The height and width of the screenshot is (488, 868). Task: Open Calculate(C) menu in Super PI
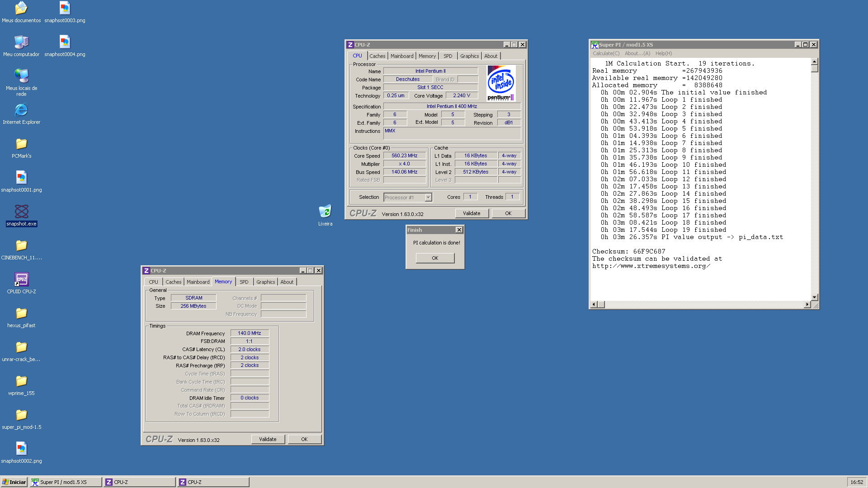tap(606, 53)
